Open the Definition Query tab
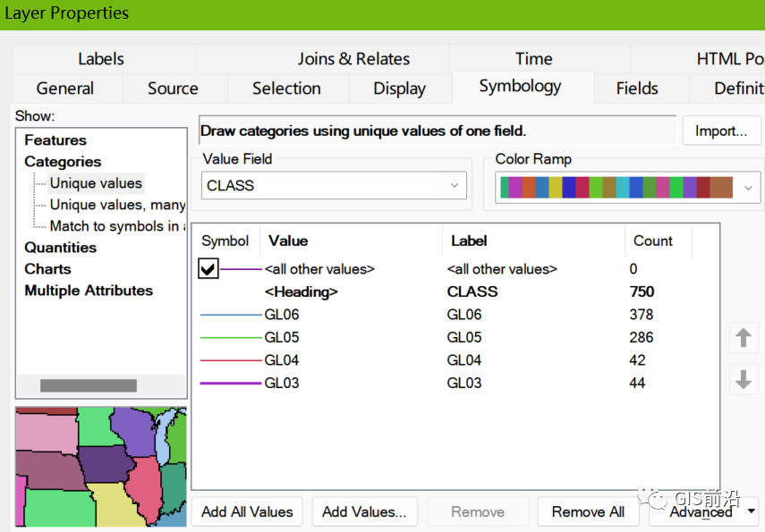Image resolution: width=765 pixels, height=532 pixels. (739, 89)
